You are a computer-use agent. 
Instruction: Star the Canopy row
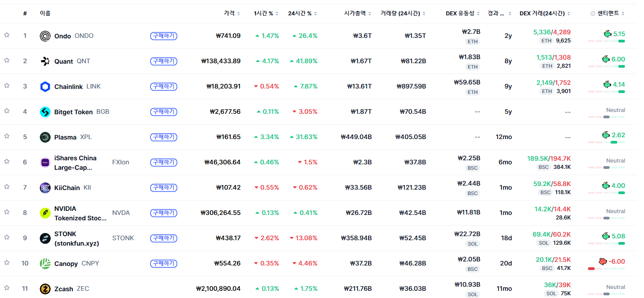7,262
